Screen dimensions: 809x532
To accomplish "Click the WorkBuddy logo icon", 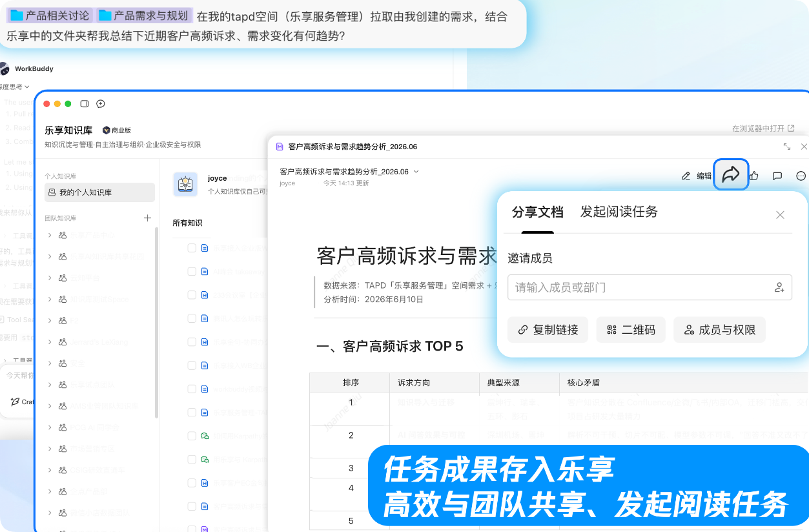I will [5, 68].
